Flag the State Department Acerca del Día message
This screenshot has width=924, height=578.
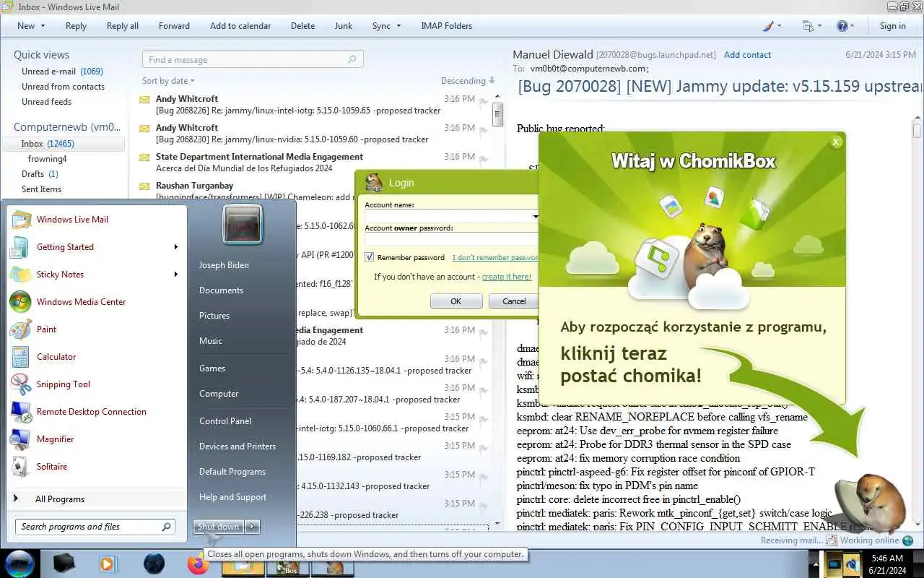pos(483,159)
